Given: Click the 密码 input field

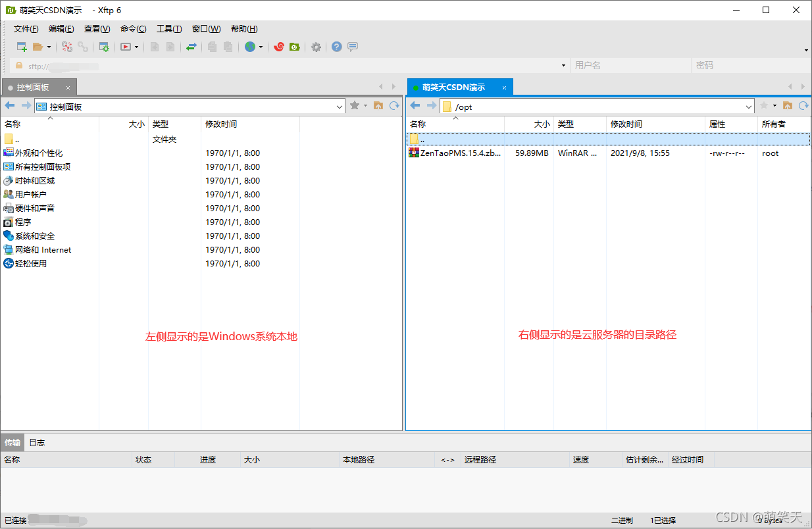Looking at the screenshot, I should click(x=751, y=66).
